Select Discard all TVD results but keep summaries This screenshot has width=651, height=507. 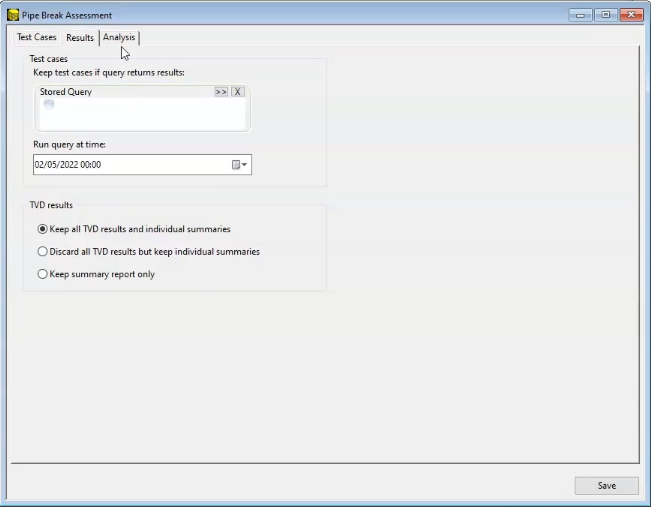point(149,252)
